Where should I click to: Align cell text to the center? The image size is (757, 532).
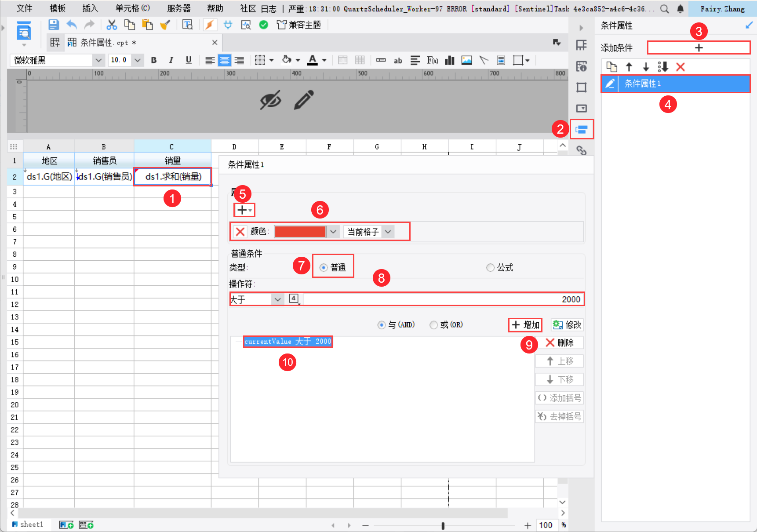[x=225, y=60]
